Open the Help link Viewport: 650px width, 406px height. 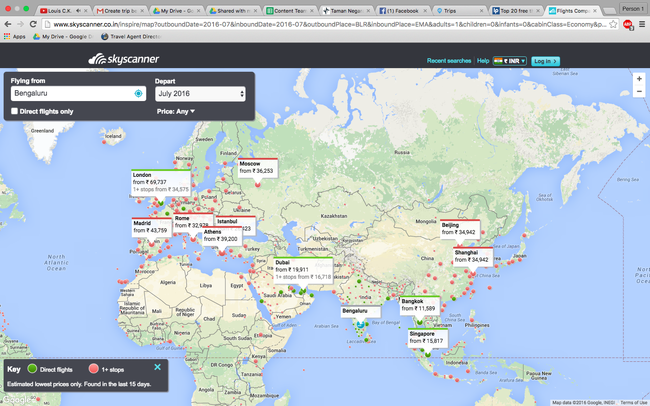[483, 61]
